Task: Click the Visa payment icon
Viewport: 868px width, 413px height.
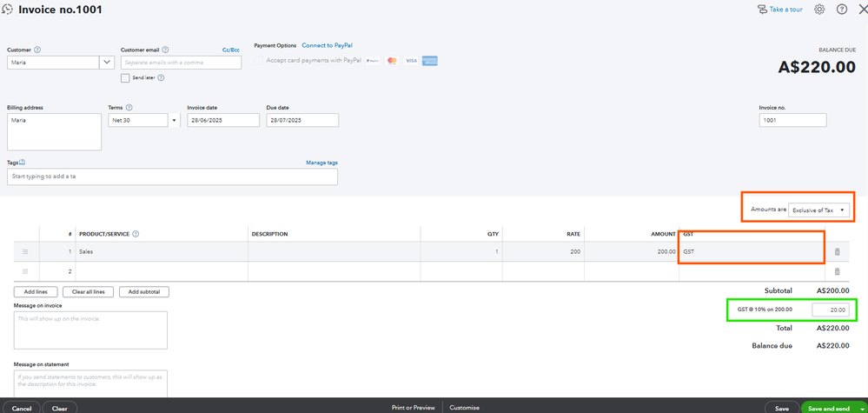Action: (411, 60)
